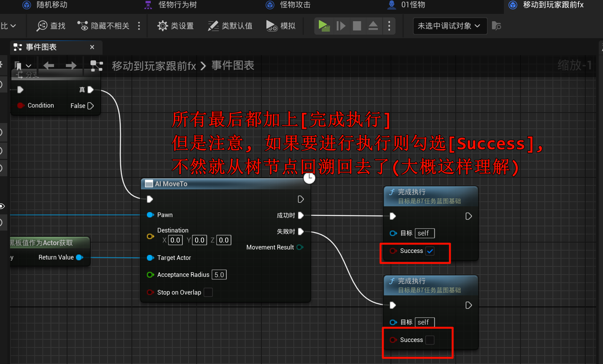
Task: Open 类设置 class settings gear
Action: point(163,26)
